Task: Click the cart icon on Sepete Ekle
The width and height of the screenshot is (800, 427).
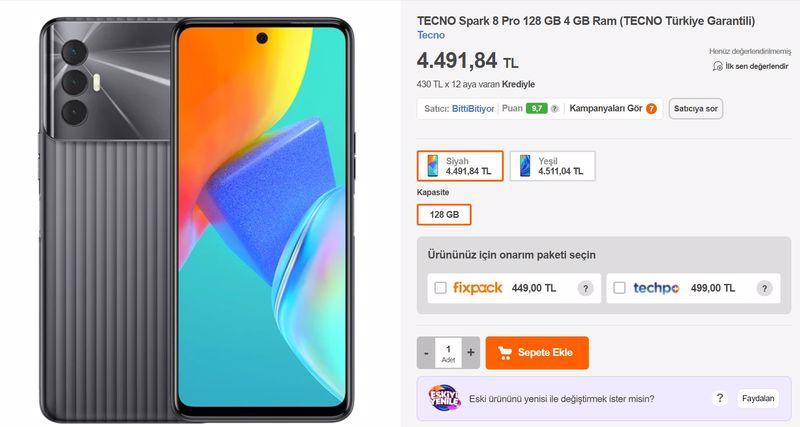Action: 505,353
